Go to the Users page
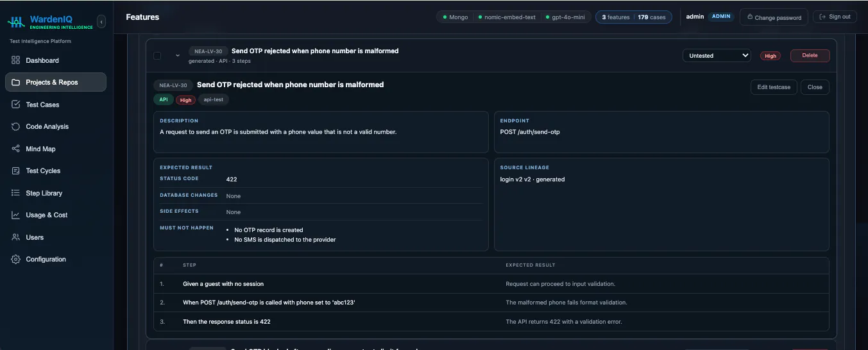The height and width of the screenshot is (350, 868). (x=56, y=237)
